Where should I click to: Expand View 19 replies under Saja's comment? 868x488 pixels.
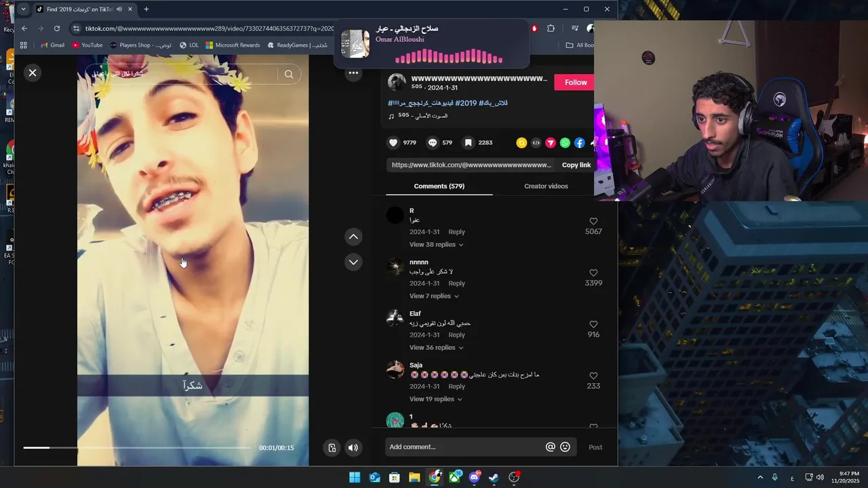point(435,399)
